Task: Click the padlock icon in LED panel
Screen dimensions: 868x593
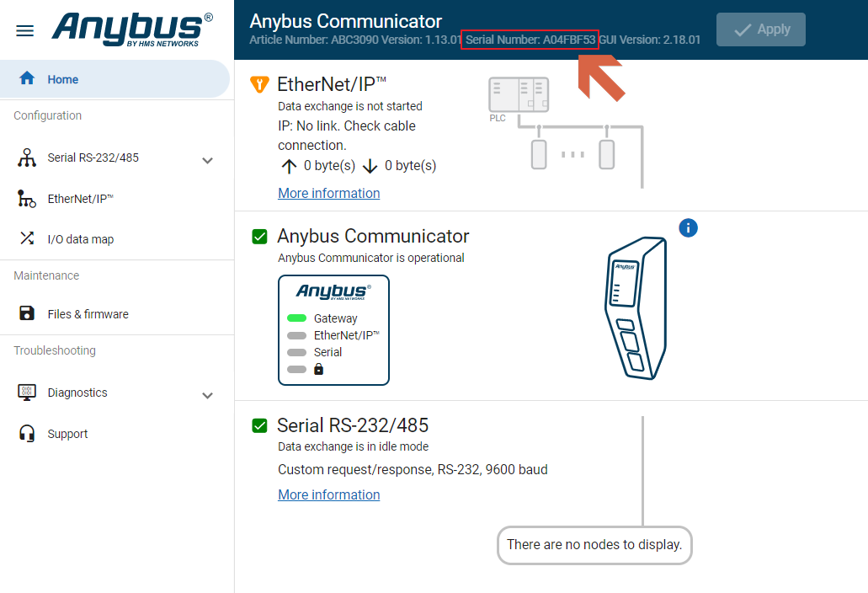Action: coord(318,369)
